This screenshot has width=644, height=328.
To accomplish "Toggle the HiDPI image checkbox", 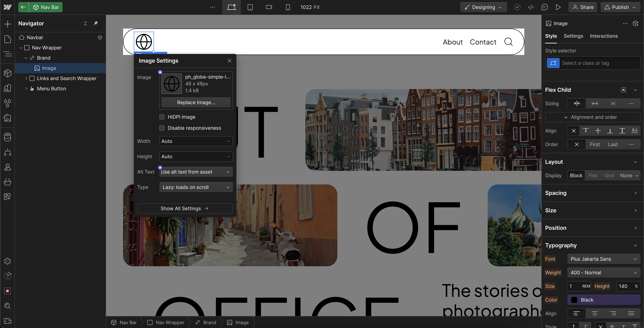I will [x=162, y=117].
